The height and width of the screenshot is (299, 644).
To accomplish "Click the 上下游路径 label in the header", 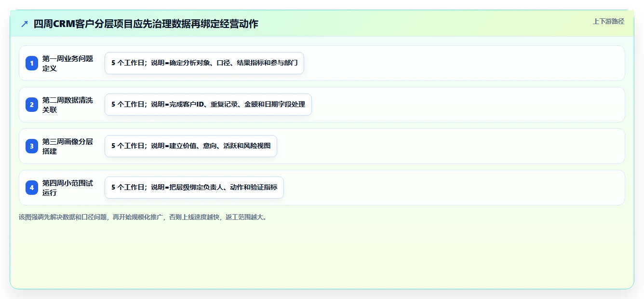I will pos(608,21).
